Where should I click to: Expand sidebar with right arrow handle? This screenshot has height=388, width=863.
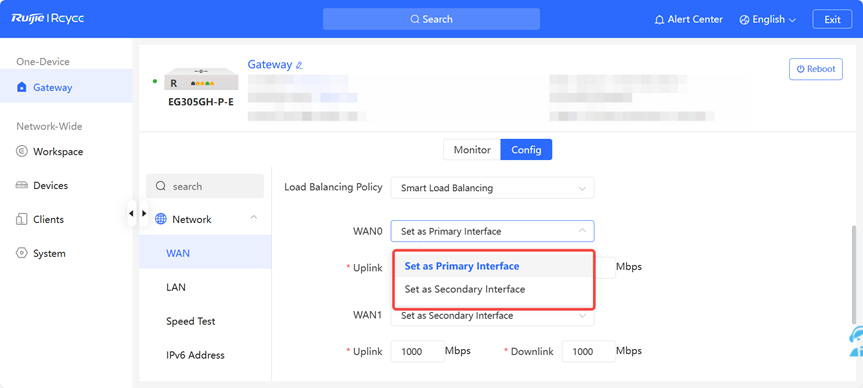tap(144, 213)
